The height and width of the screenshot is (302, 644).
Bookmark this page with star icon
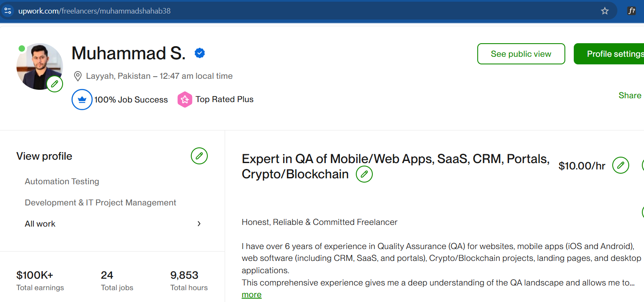pyautogui.click(x=605, y=11)
